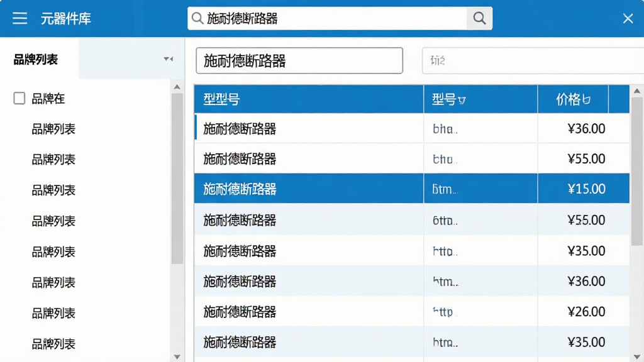
Task: Click the bha.. model cell
Action: click(x=480, y=128)
